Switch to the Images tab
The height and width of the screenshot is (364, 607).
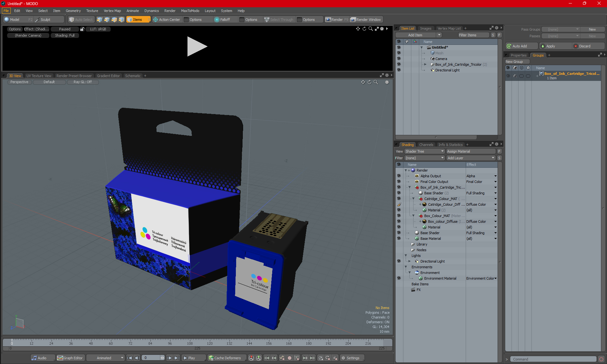click(x=426, y=28)
